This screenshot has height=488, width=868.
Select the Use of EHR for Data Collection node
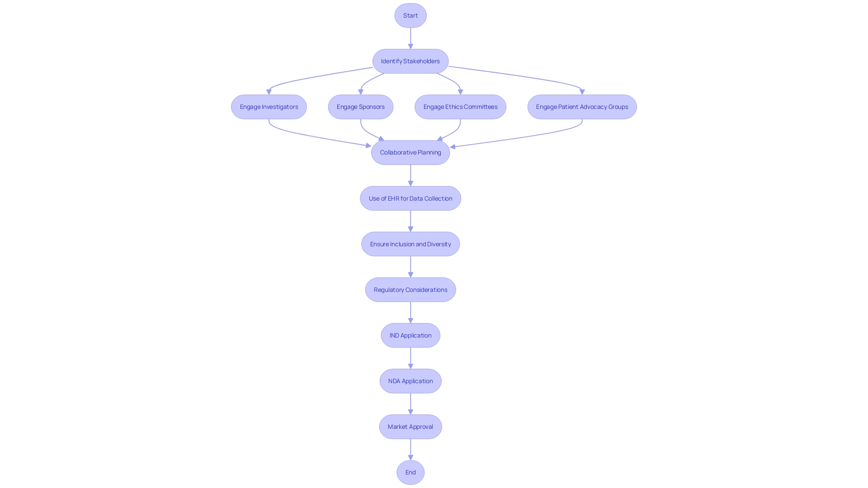[x=410, y=198]
